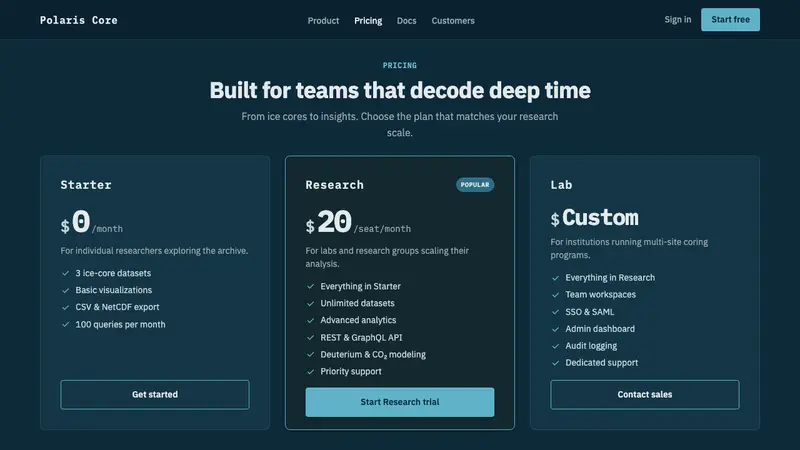Click the Lab plan title
800x450 pixels.
pos(561,185)
